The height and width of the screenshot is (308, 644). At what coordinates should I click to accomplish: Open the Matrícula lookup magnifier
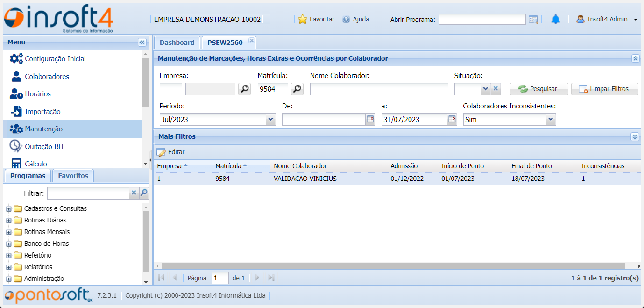click(297, 89)
